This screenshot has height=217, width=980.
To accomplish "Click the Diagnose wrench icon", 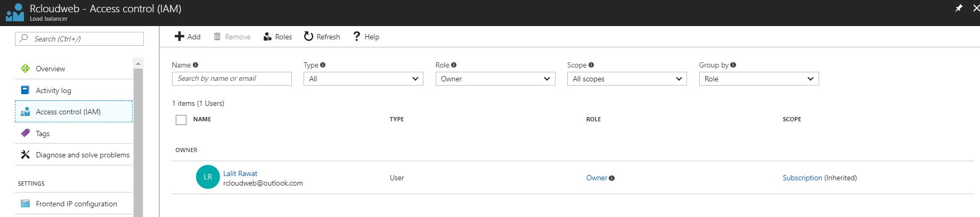I will (25, 155).
